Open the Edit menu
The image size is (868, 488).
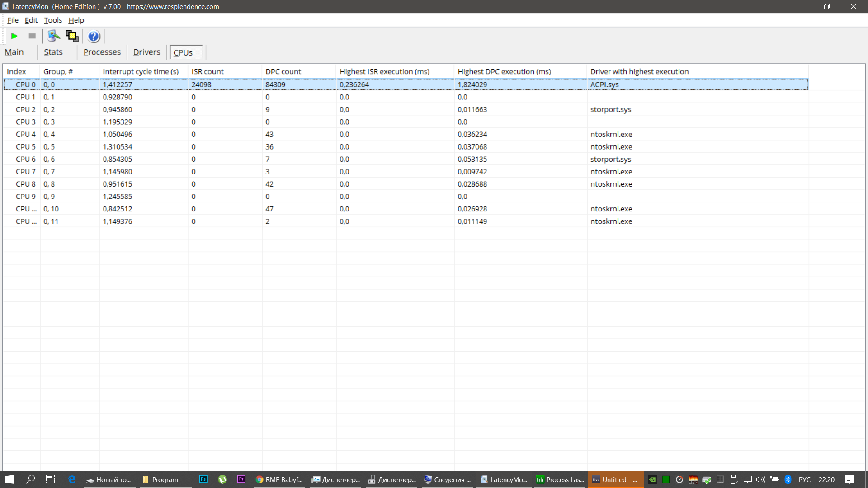tap(31, 20)
